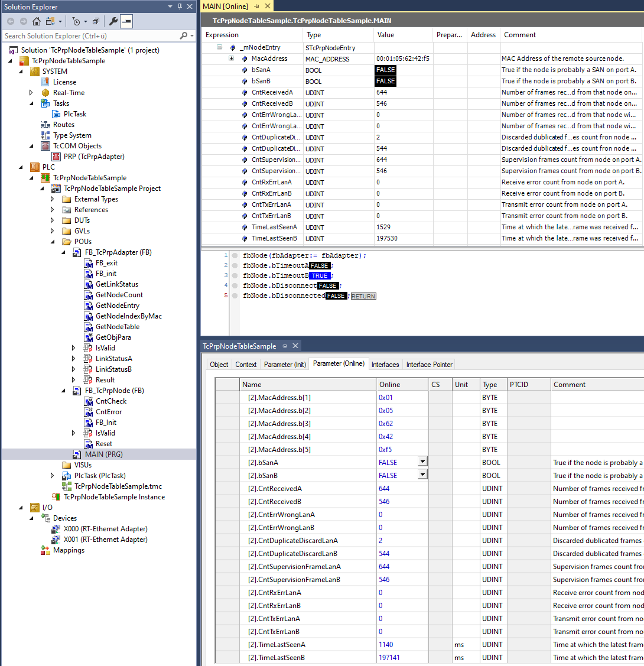The height and width of the screenshot is (666, 644).
Task: Toggle pin on TcPrpNodeTableSample tab
Action: (284, 346)
